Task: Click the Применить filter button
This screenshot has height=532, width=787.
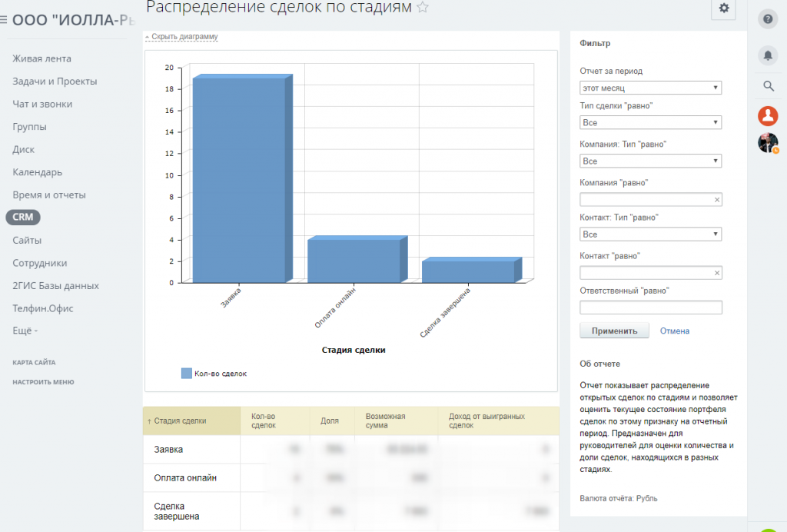Action: point(614,331)
